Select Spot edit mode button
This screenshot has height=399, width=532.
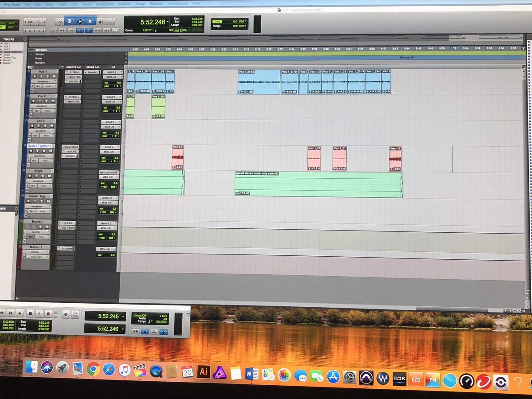coord(11,23)
